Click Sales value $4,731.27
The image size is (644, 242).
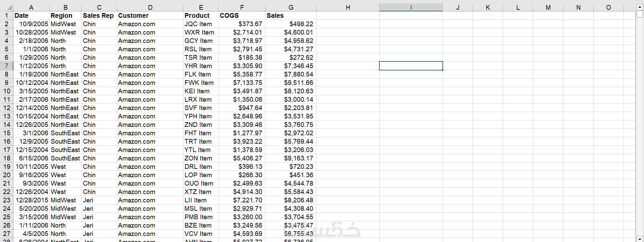pos(291,49)
